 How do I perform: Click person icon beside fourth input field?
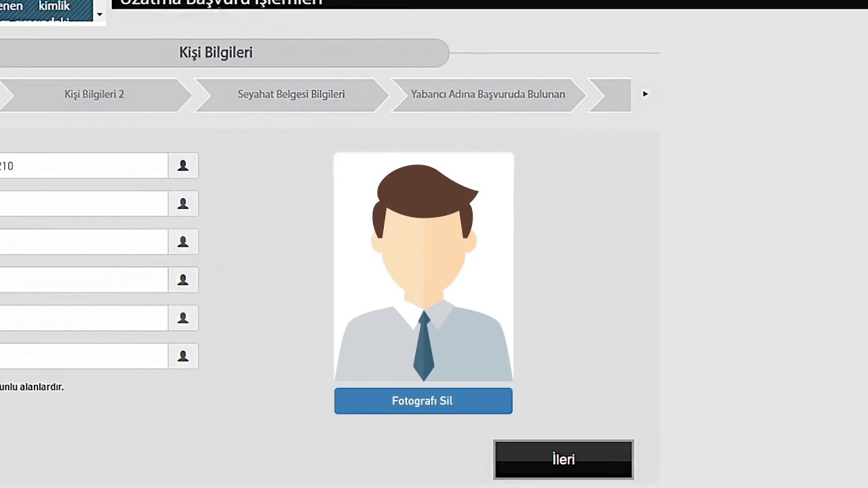[x=183, y=280]
